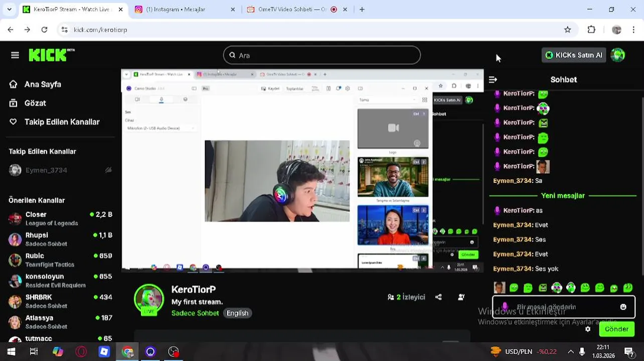The width and height of the screenshot is (644, 361).
Task: Open konsoloyun Resident Evil Requiem channel
Action: tap(60, 280)
